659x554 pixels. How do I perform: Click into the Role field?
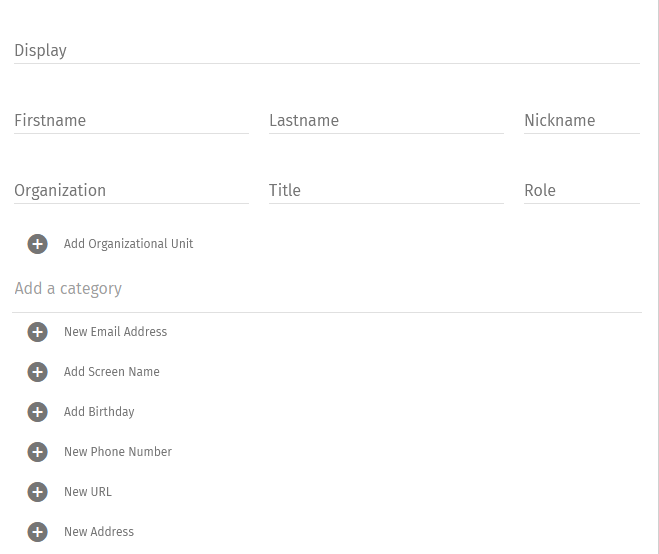pyautogui.click(x=581, y=191)
